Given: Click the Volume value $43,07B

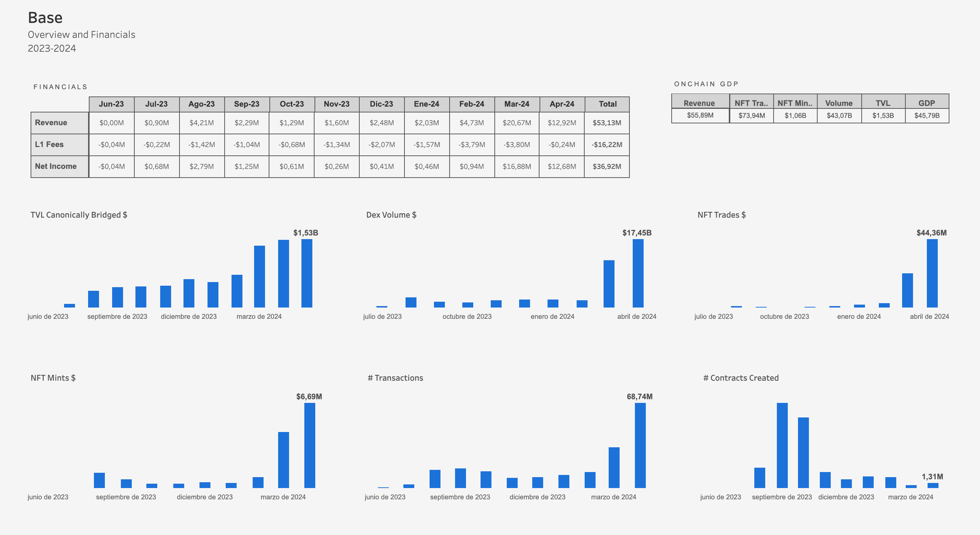Looking at the screenshot, I should click(x=839, y=115).
